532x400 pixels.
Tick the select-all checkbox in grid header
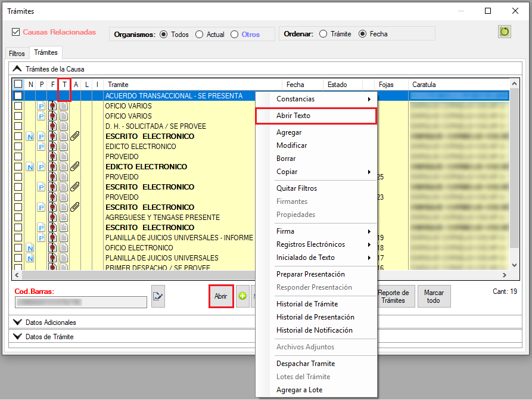pos(18,85)
